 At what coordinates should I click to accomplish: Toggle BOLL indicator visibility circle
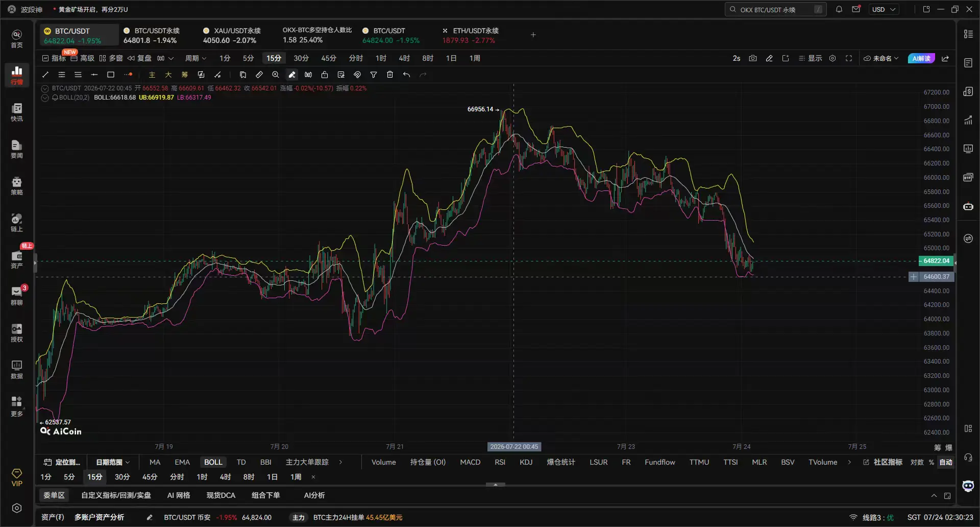[45, 98]
